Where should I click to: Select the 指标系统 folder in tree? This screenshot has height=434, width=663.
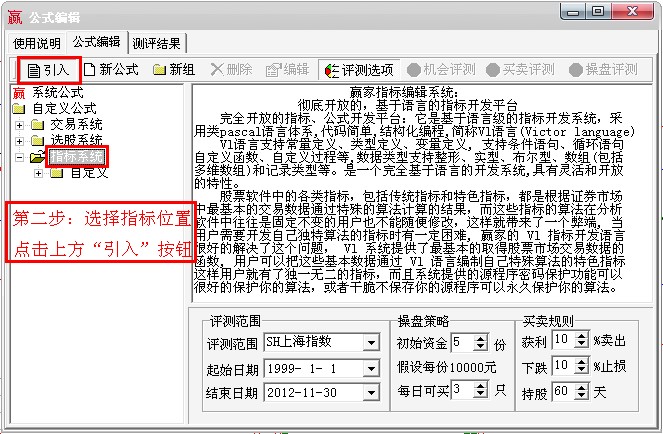tap(76, 157)
